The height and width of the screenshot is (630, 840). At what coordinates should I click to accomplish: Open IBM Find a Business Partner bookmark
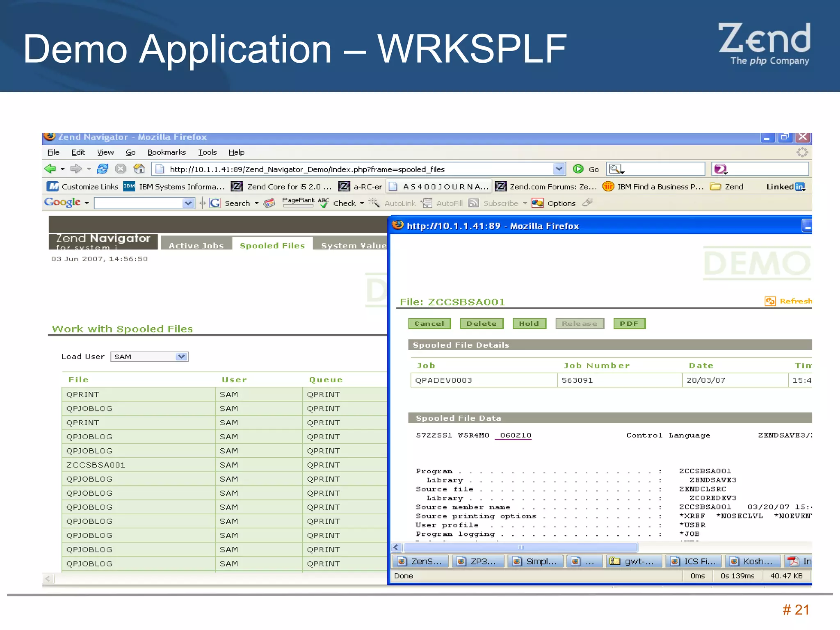(653, 187)
